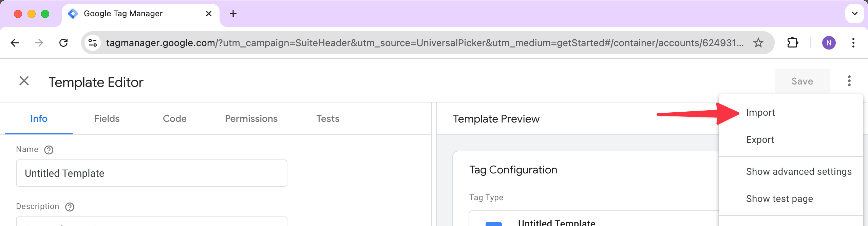View site information icon in address bar
Screen dimensions: 868x226
(93, 43)
